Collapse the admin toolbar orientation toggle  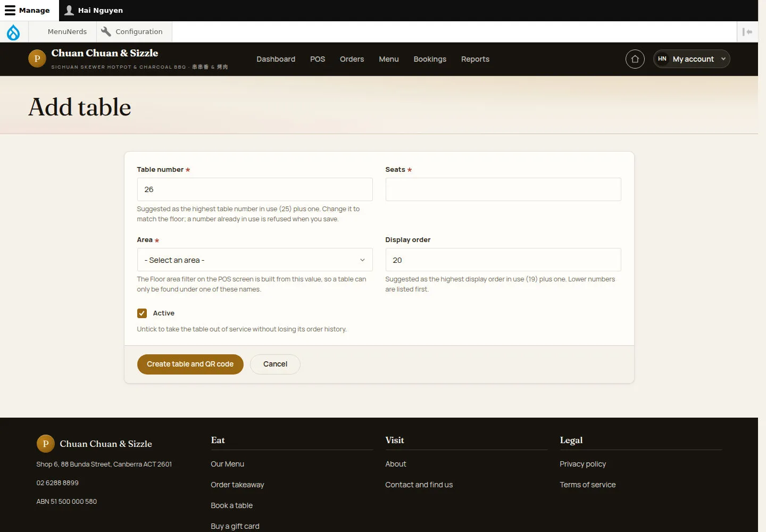[747, 32]
